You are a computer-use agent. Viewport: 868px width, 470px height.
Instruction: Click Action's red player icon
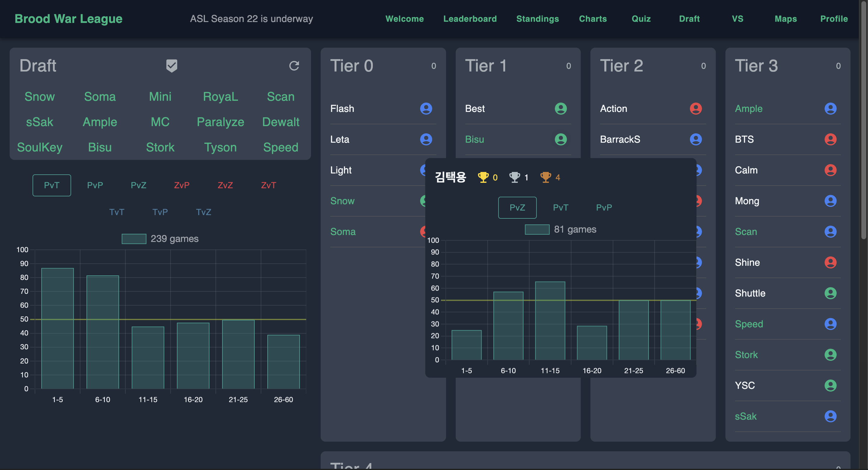696,109
